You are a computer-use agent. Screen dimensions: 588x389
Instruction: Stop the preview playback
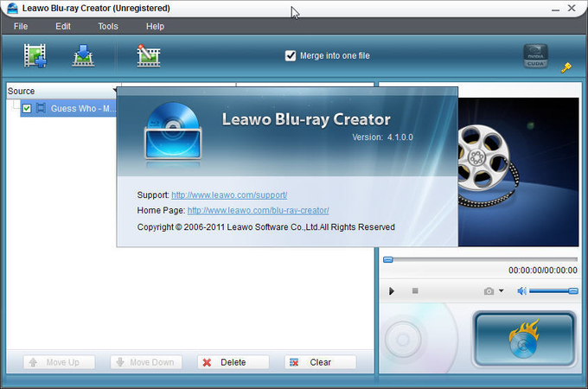pos(415,290)
